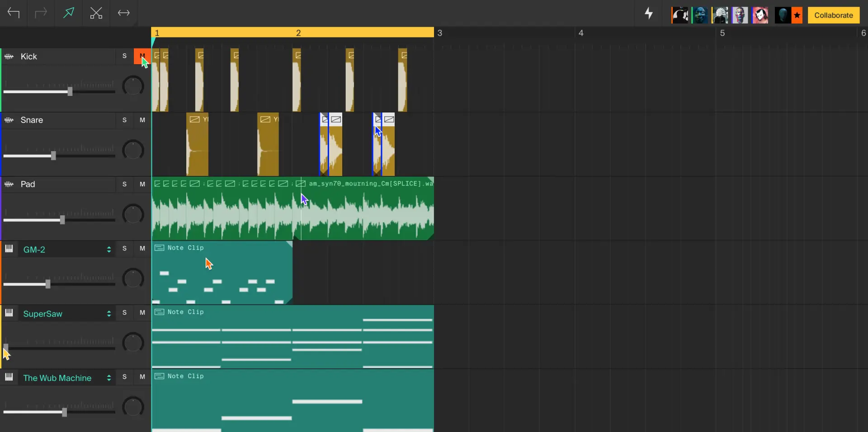This screenshot has height=432, width=868.
Task: Expand The Wub Machine instrument chooser
Action: [108, 378]
